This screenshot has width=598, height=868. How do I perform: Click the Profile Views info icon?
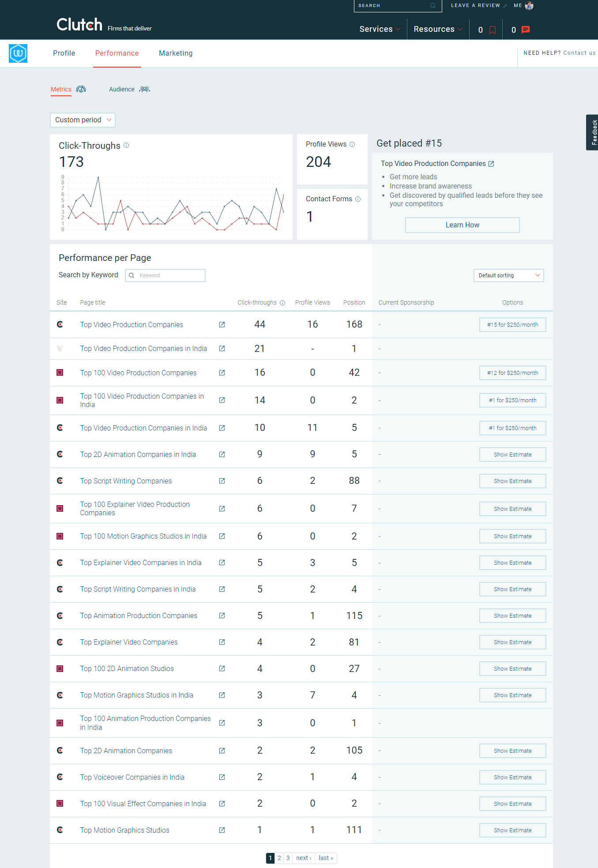[352, 144]
